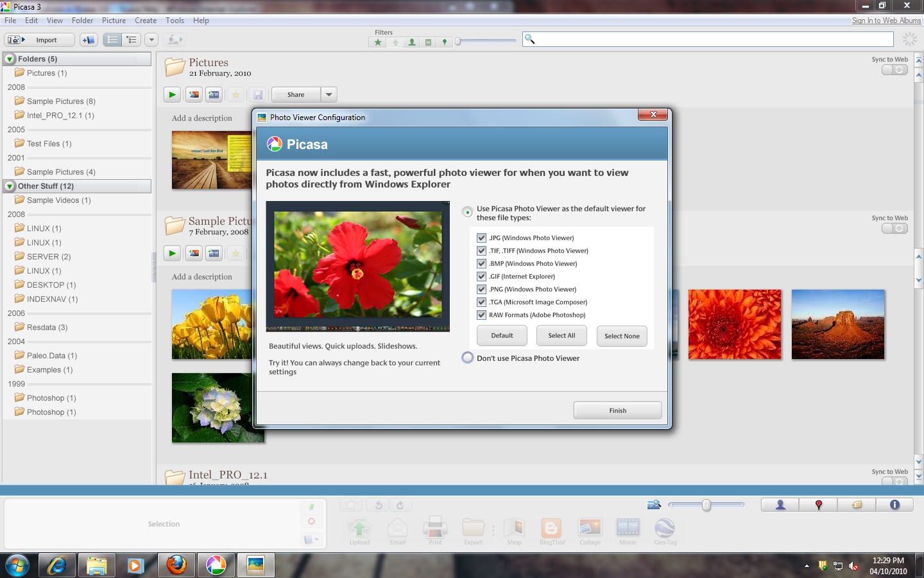
Task: Click the Default button
Action: [x=502, y=335]
